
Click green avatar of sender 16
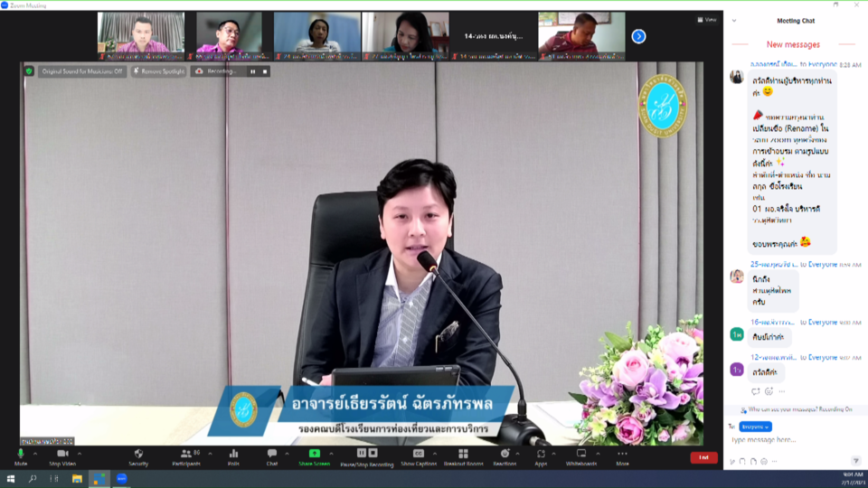737,334
